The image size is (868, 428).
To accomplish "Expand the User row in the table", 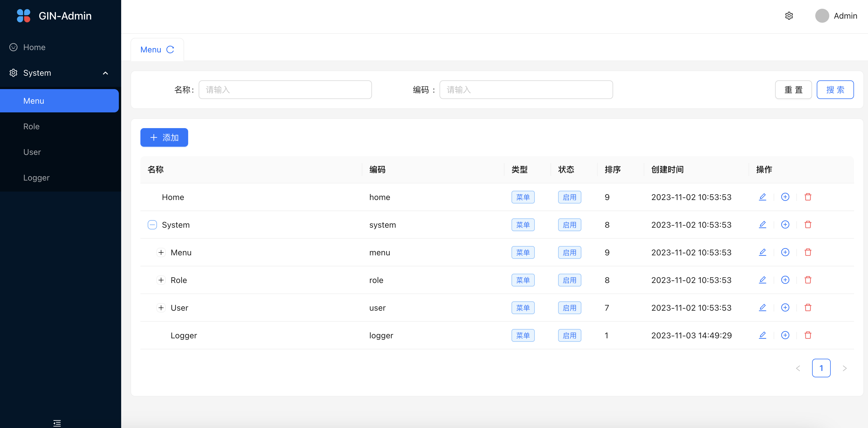I will (x=161, y=307).
